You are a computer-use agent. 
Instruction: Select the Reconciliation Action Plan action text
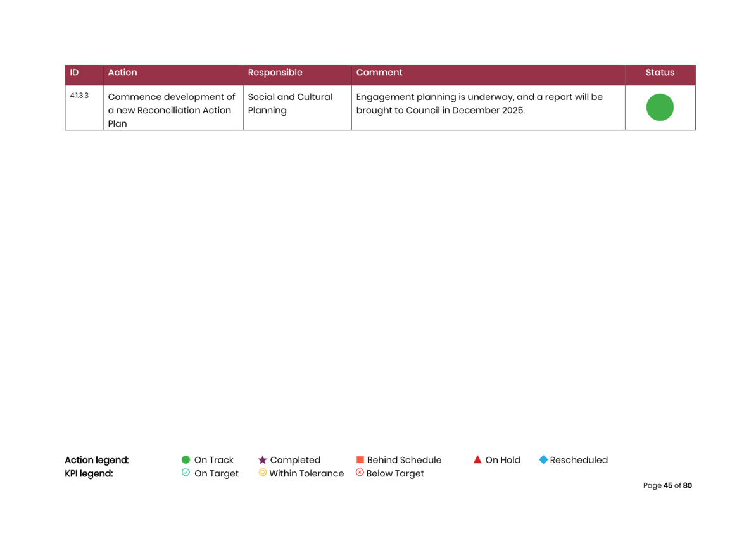pos(171,110)
